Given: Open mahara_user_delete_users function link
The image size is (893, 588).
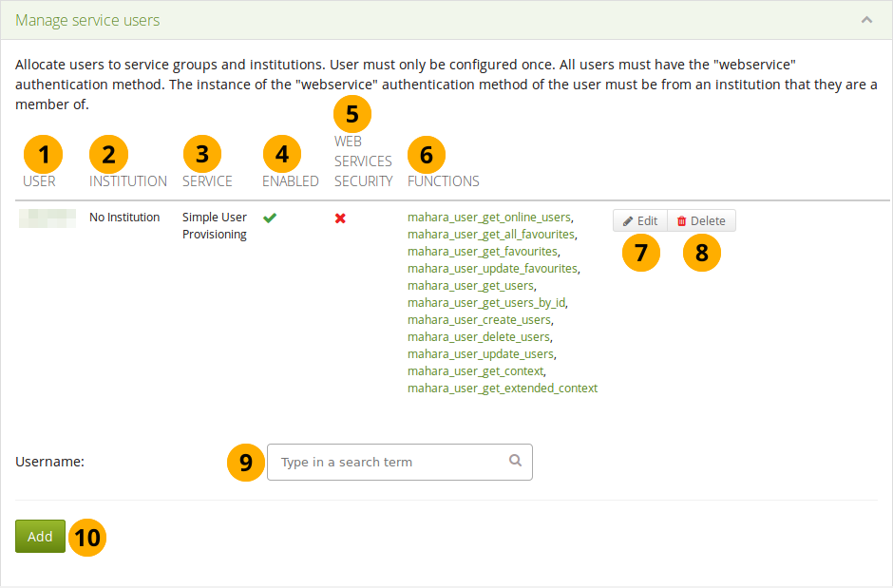Looking at the screenshot, I should pos(479,337).
